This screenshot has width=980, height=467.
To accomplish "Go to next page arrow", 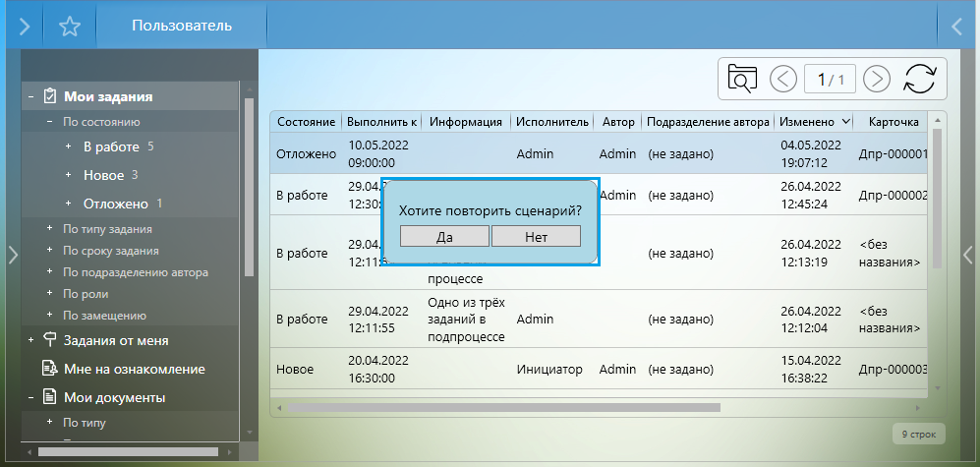I will pyautogui.click(x=876, y=78).
